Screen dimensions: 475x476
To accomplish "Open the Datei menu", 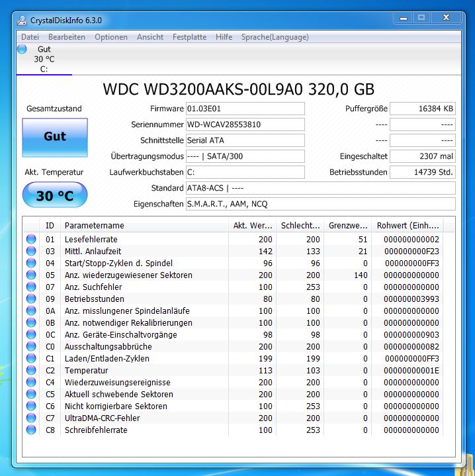I will coord(30,37).
